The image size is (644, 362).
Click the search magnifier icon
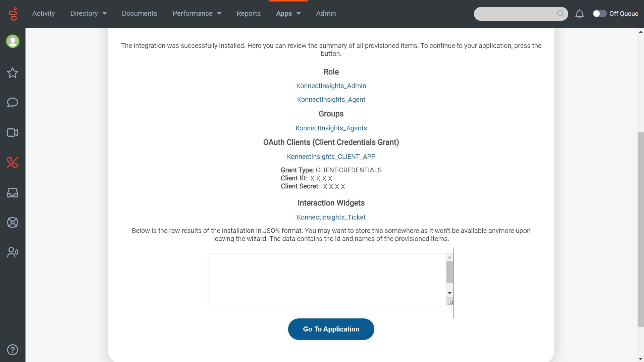(x=560, y=14)
